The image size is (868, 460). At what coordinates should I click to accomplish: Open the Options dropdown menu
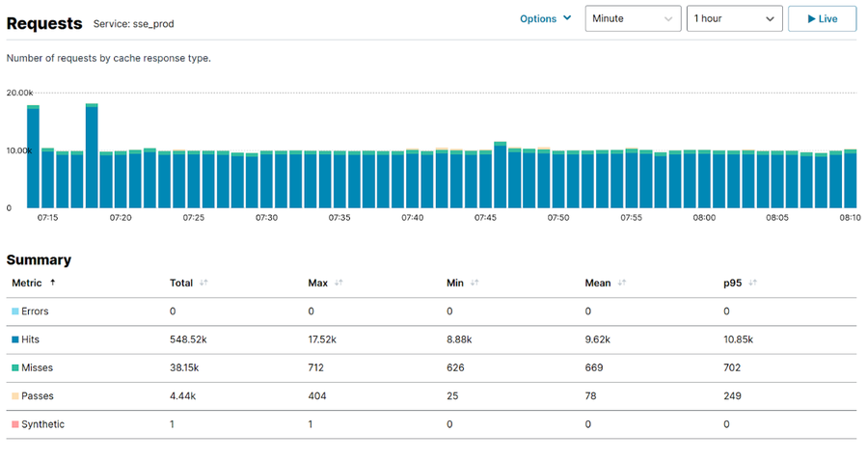pos(545,18)
